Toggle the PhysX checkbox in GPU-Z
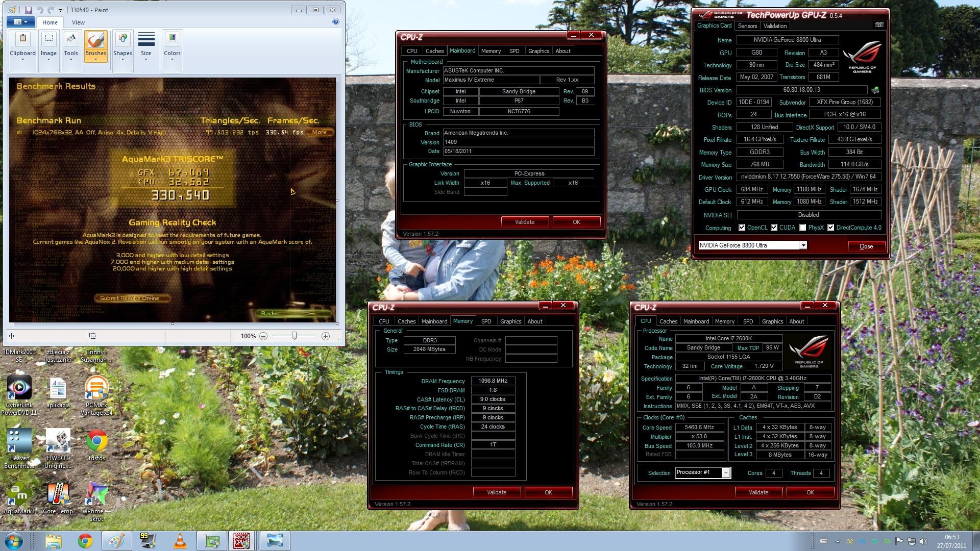The width and height of the screenshot is (980, 551). pyautogui.click(x=803, y=228)
